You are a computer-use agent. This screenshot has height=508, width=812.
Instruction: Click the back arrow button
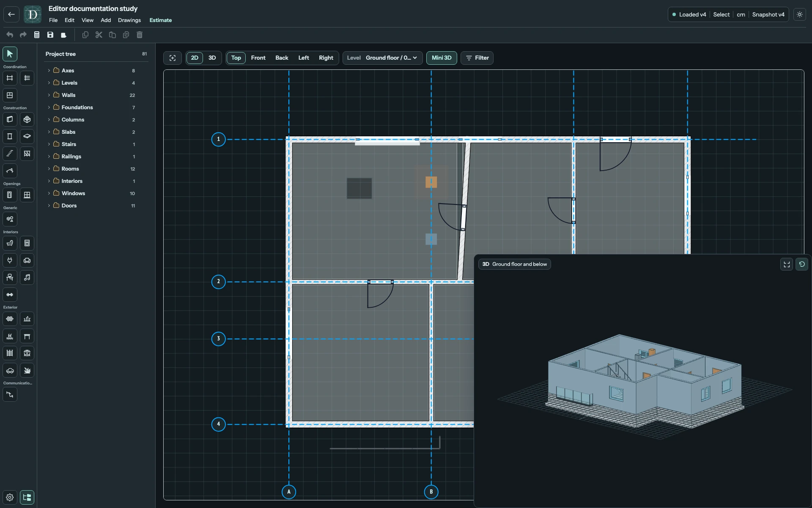(x=11, y=14)
